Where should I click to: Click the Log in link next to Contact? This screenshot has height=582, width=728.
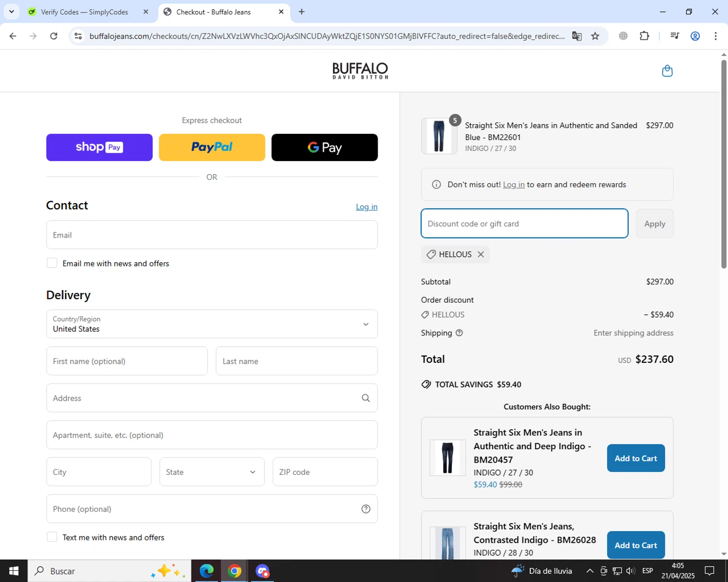366,207
